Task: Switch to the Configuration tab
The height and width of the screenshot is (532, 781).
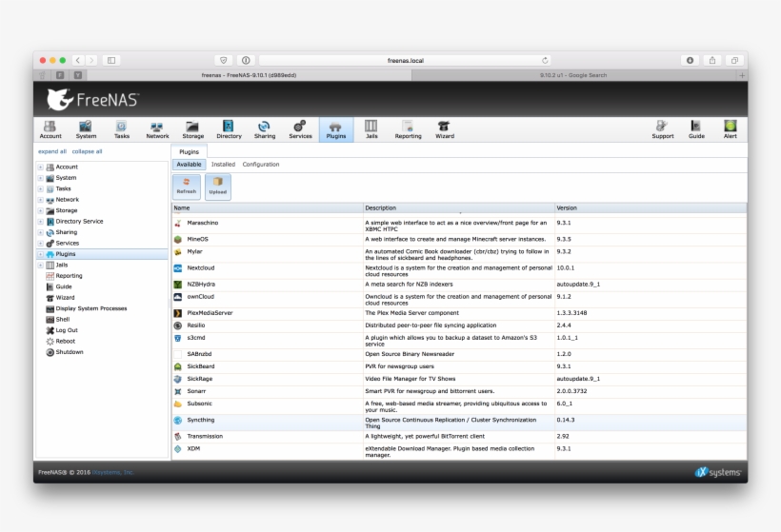Action: (261, 165)
